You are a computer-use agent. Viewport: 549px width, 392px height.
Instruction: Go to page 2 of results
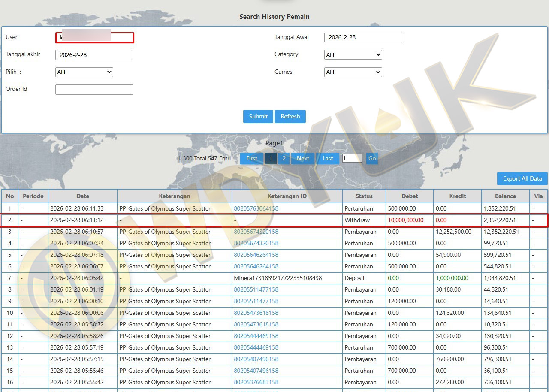pyautogui.click(x=284, y=158)
